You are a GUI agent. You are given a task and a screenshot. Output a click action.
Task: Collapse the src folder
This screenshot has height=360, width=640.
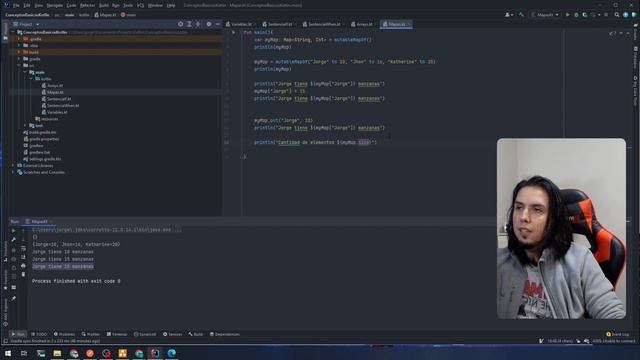[19, 65]
